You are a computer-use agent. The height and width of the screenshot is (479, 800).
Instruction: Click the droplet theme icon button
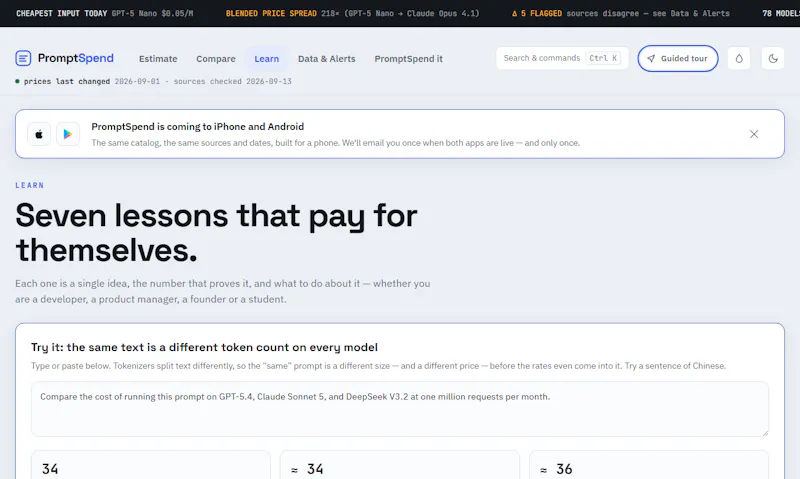(x=739, y=58)
